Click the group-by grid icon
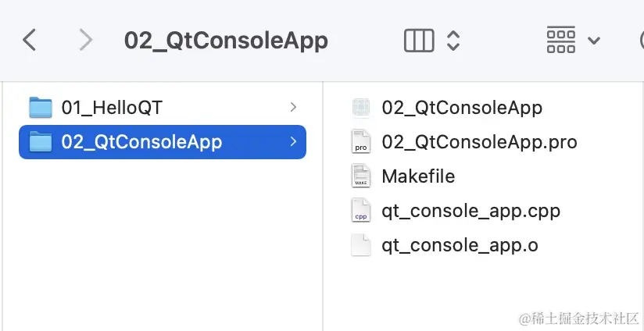The height and width of the screenshot is (331, 644). [x=560, y=40]
